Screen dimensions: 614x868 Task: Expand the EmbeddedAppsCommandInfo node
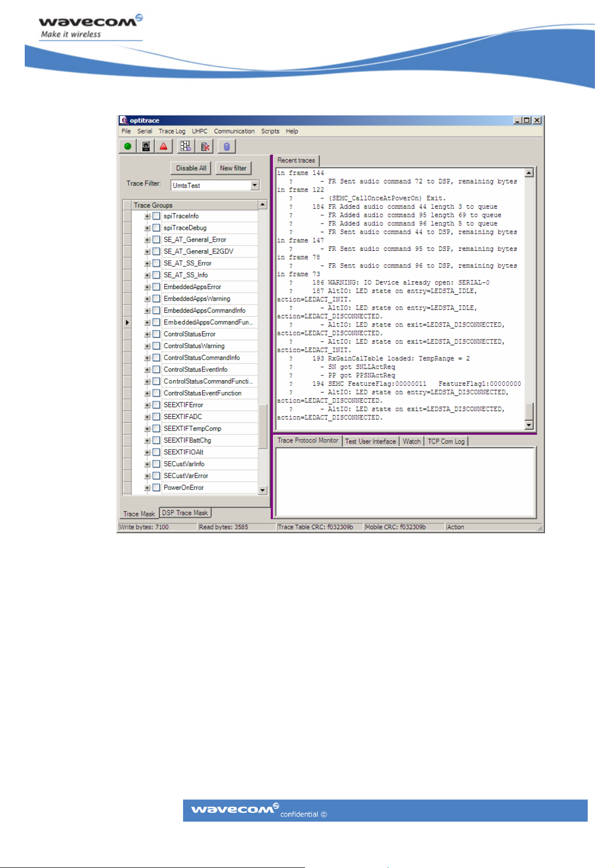[x=147, y=311]
